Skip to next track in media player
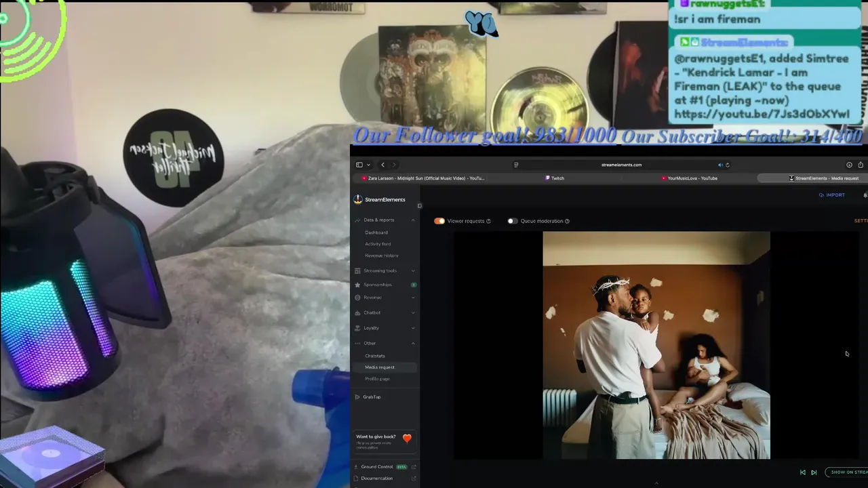 pyautogui.click(x=814, y=472)
